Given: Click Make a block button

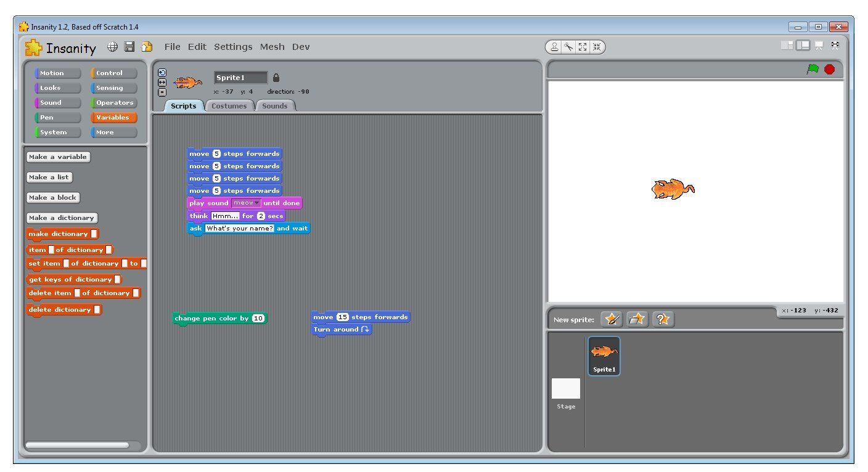Looking at the screenshot, I should coord(53,197).
